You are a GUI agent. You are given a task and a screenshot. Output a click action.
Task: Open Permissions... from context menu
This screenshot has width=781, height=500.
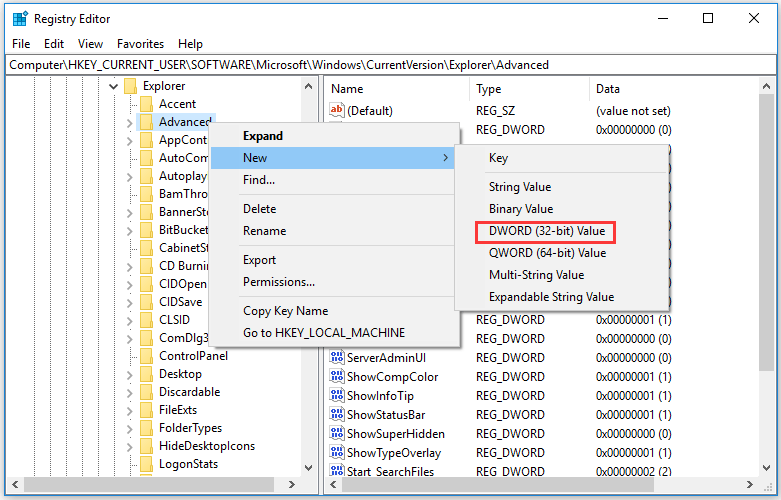(x=333, y=282)
